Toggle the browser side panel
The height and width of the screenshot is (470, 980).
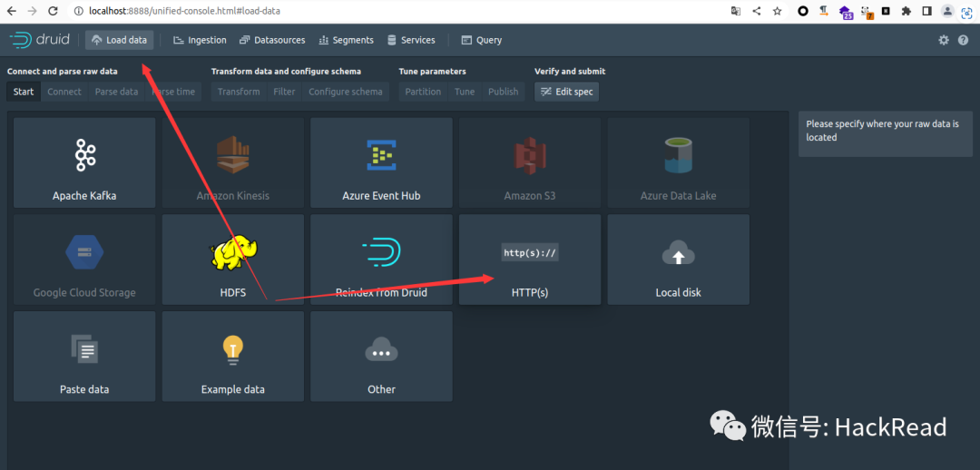(x=926, y=11)
